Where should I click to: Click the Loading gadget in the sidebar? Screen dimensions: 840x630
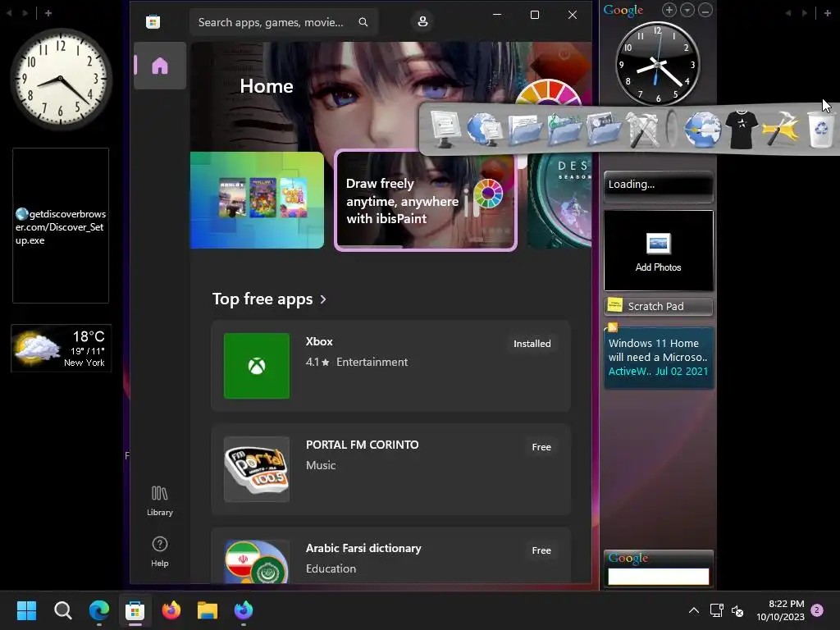(659, 186)
